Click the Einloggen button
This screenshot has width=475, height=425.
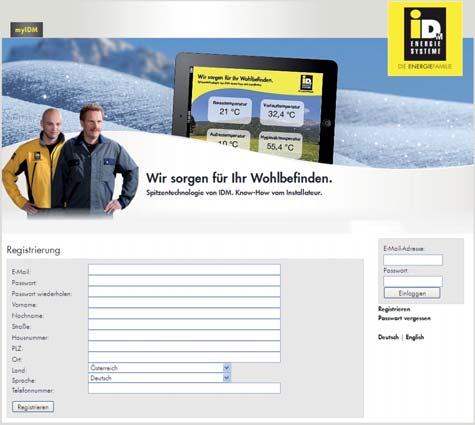pos(412,293)
